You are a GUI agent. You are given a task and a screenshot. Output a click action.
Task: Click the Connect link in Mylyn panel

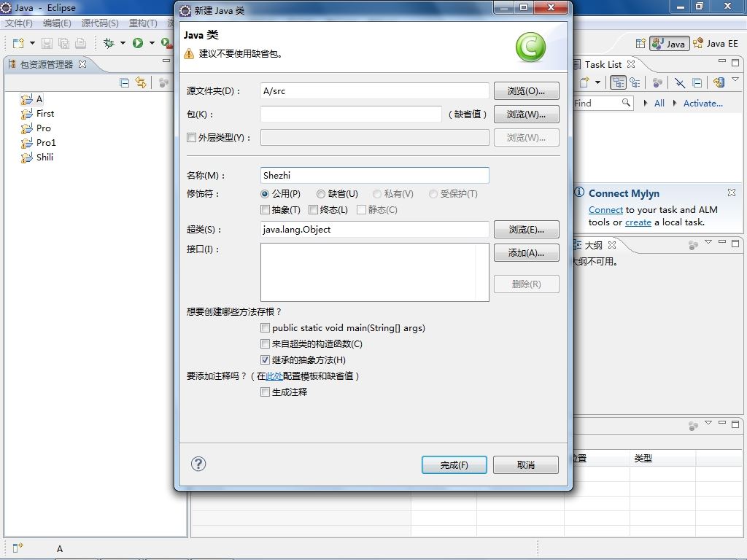coord(605,209)
